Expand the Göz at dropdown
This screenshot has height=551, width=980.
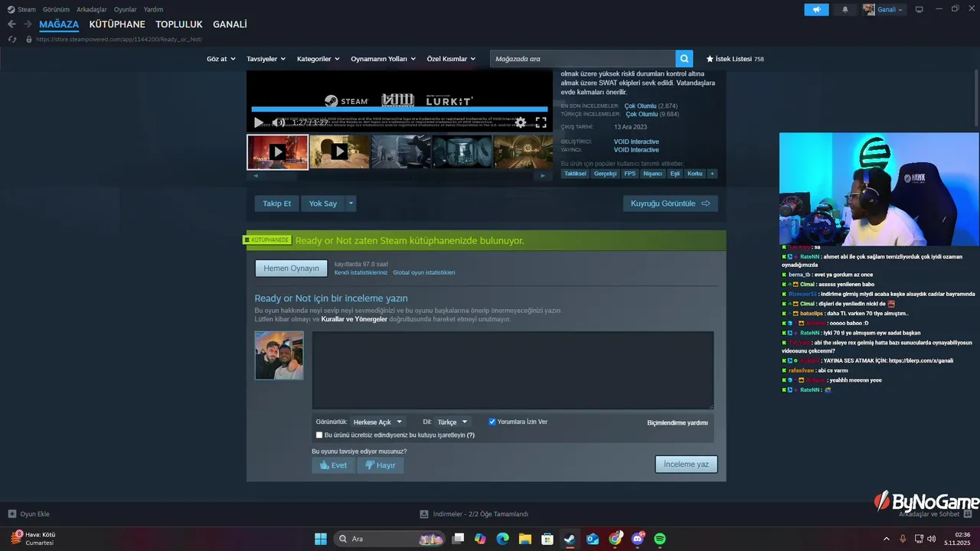click(x=220, y=59)
